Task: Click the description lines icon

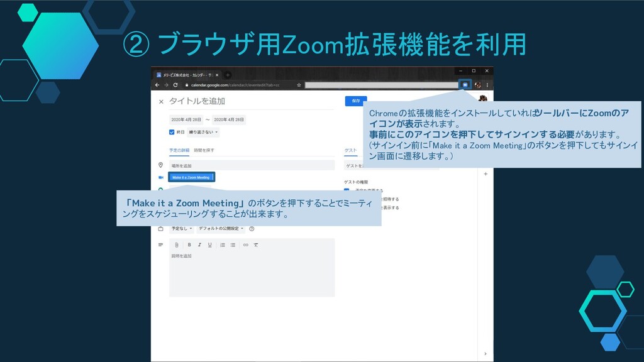Action: pos(160,244)
